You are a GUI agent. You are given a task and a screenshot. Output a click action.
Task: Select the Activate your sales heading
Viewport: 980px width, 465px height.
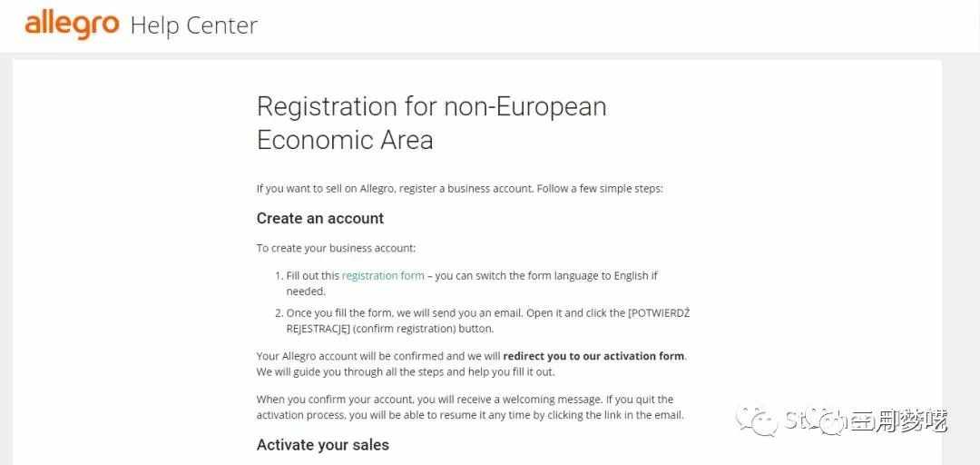coord(322,444)
